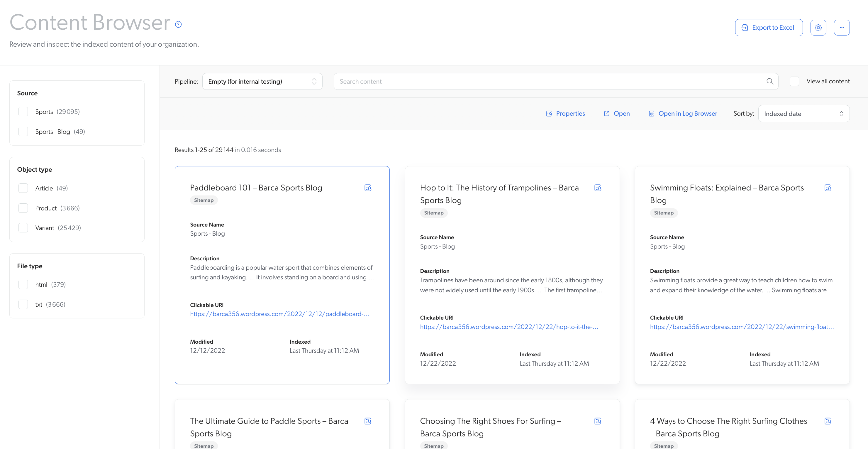
Task: Open the swimming-float clickable URI link
Action: click(742, 327)
